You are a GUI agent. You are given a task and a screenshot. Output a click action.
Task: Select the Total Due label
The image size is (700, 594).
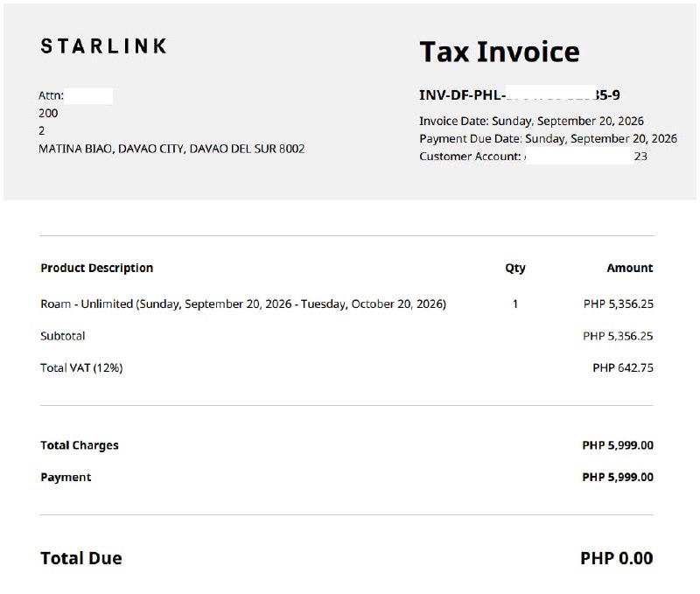[x=81, y=558]
